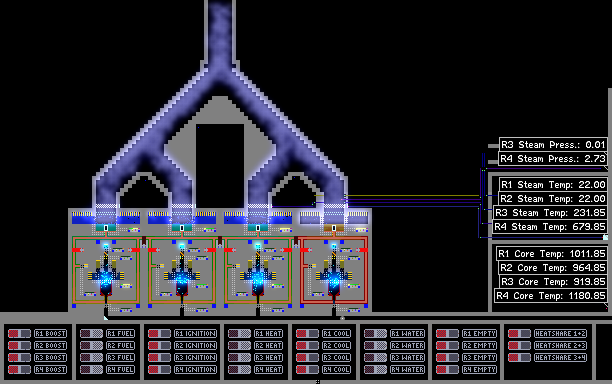612x384 pixels.
Task: Toggle the R3 EMPTY switch
Action: click(447, 357)
